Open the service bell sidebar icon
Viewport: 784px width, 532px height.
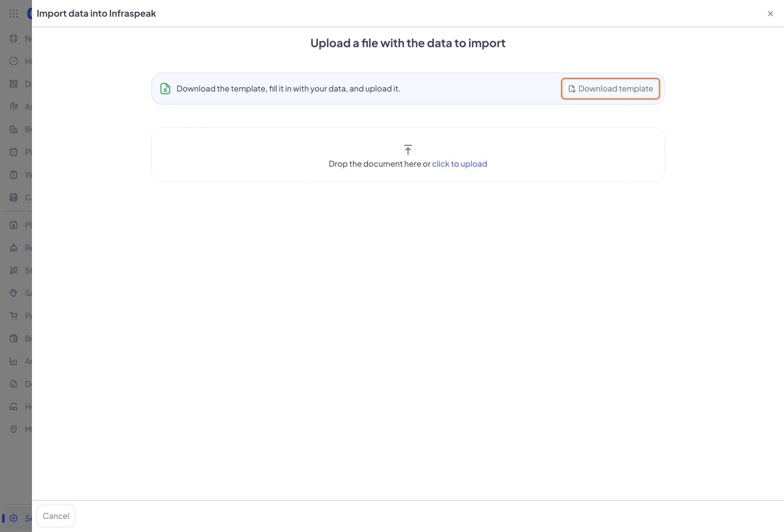pos(13,248)
